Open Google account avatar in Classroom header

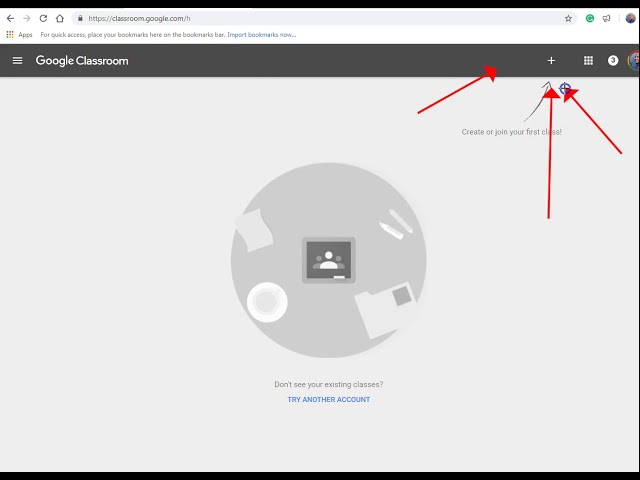(x=634, y=60)
